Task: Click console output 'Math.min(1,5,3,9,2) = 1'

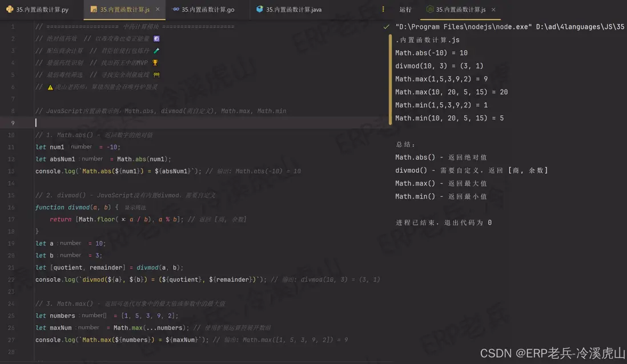Action: pyautogui.click(x=441, y=105)
